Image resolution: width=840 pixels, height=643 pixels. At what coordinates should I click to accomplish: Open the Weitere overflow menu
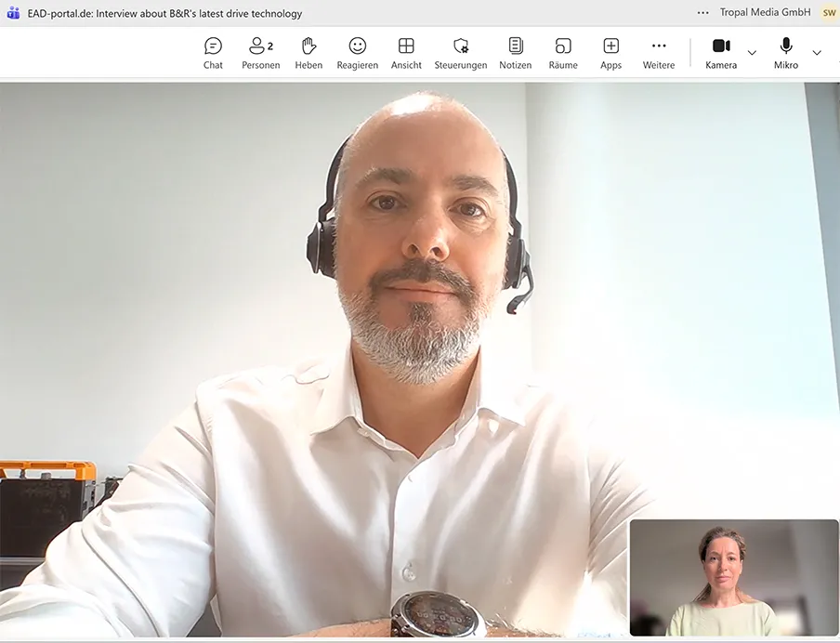(x=659, y=51)
